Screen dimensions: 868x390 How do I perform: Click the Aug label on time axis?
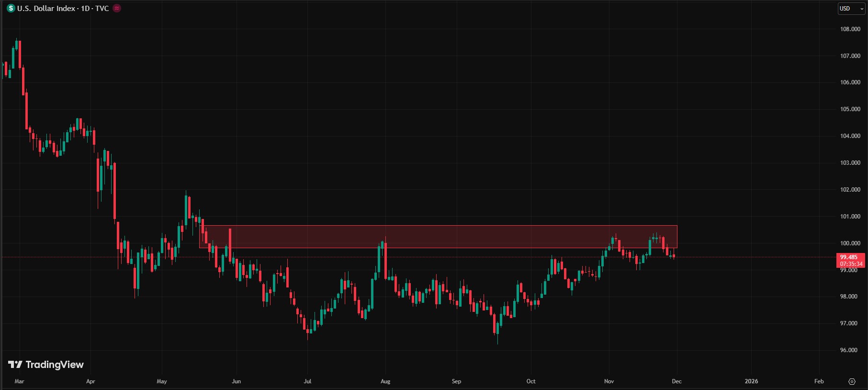385,381
